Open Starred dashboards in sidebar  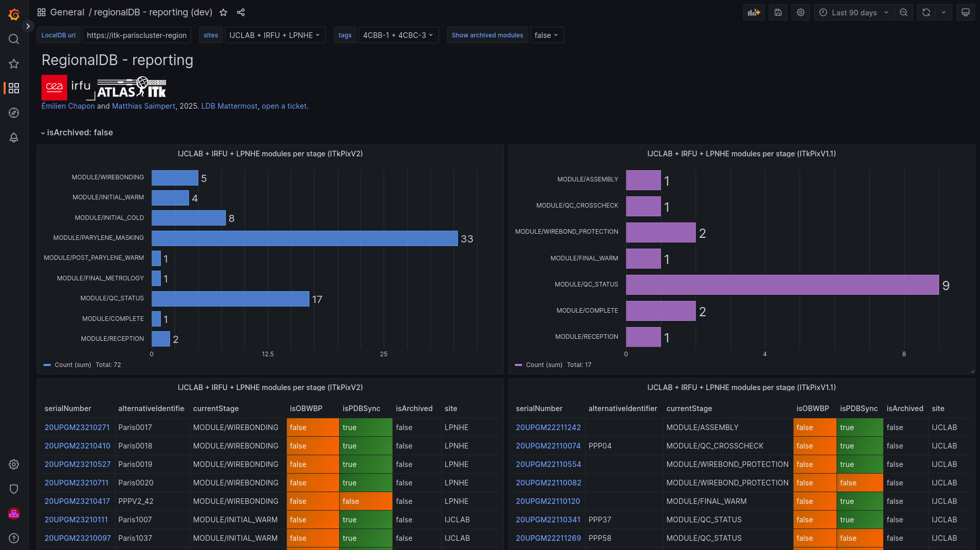(14, 64)
